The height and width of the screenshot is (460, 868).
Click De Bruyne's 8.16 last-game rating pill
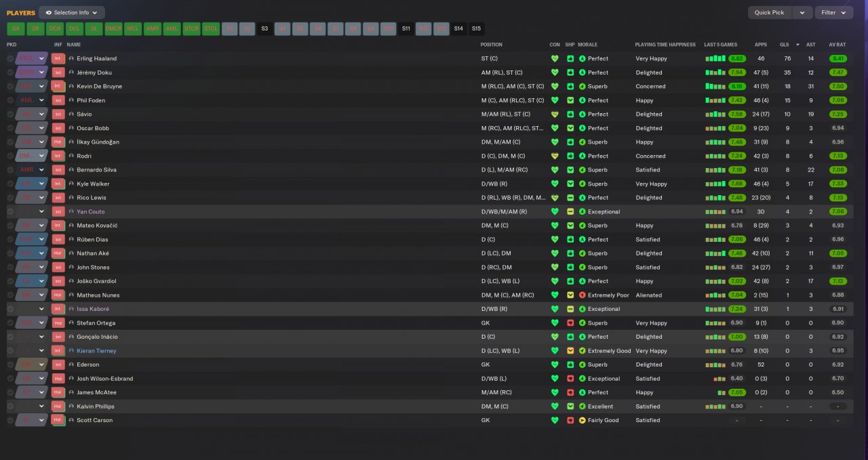(x=737, y=86)
